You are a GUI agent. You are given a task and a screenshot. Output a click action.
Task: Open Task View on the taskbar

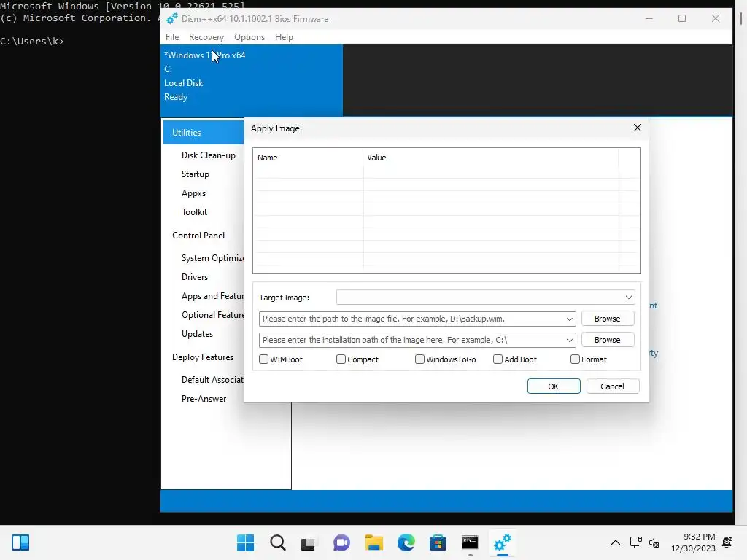tap(309, 542)
